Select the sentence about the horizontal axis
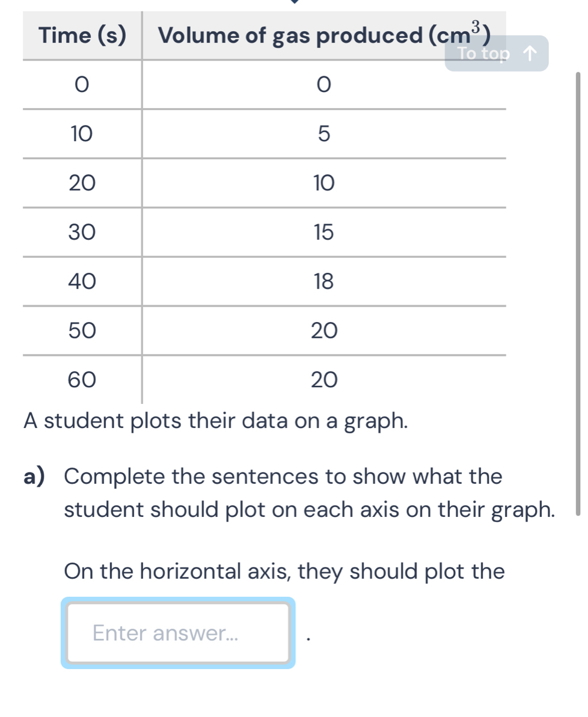 283,572
